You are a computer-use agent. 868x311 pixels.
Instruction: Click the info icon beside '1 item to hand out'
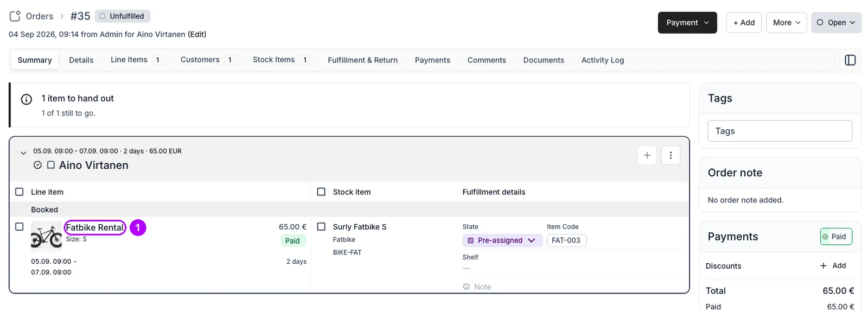tap(26, 99)
